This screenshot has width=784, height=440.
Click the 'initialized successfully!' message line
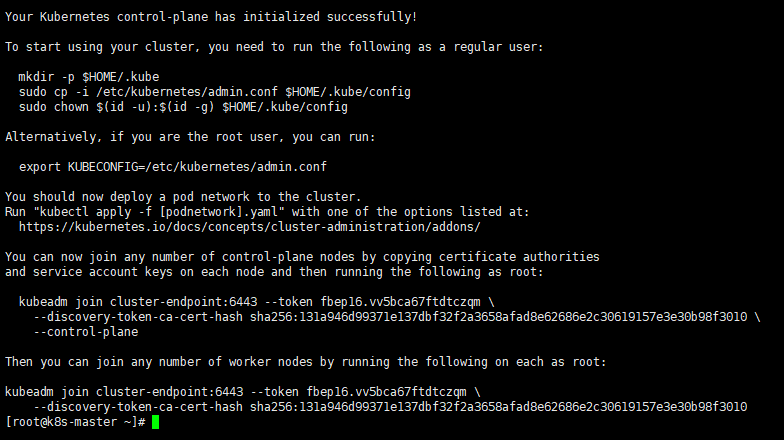pyautogui.click(x=211, y=17)
